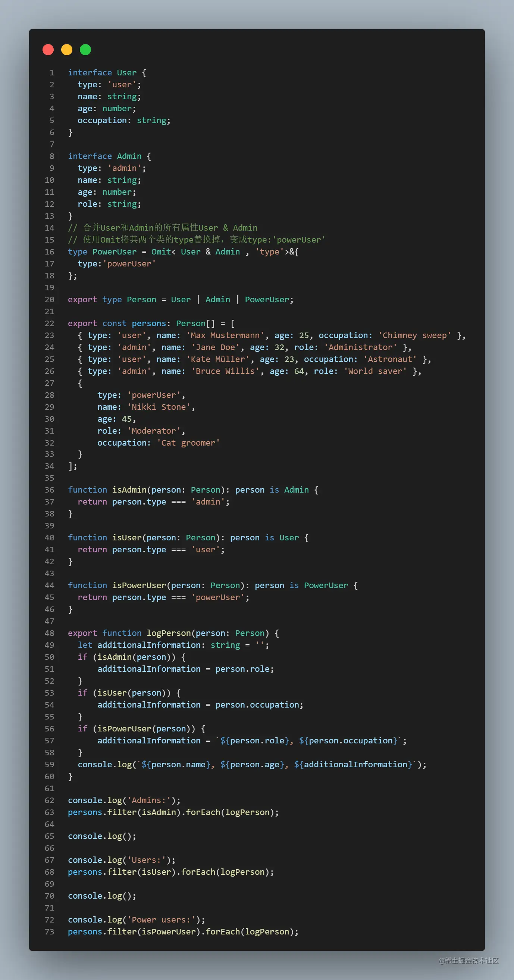Click 'type PowerUser = Omit<' line
Image resolution: width=514 pixels, height=980 pixels.
click(x=183, y=252)
